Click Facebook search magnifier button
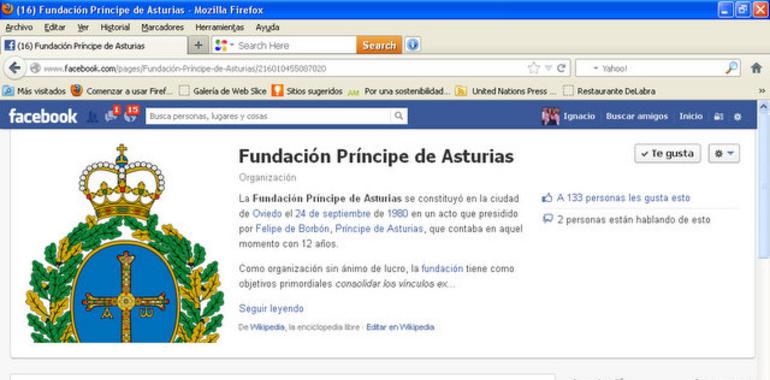This screenshot has width=770, height=380. pyautogui.click(x=399, y=116)
